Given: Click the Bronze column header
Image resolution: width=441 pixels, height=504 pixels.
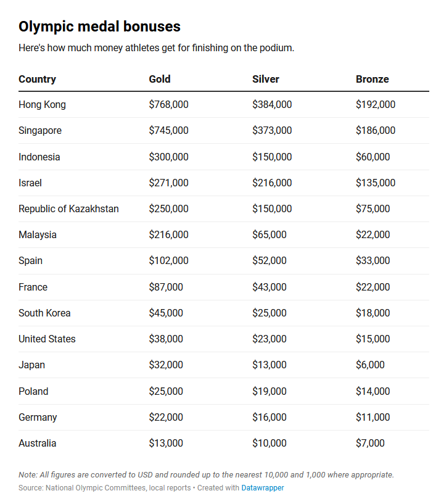Looking at the screenshot, I should (372, 79).
